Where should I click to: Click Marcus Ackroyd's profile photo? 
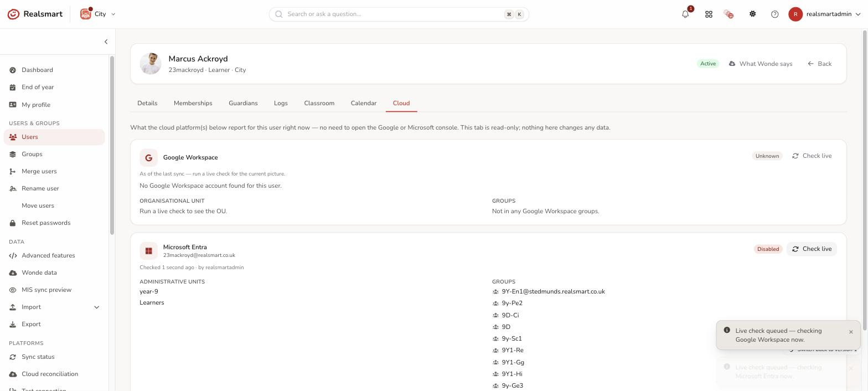coord(151,64)
